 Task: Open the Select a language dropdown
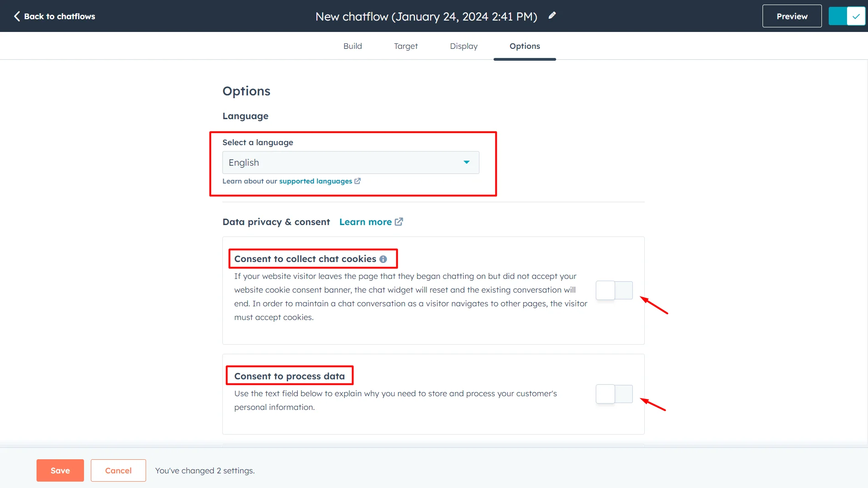(350, 163)
